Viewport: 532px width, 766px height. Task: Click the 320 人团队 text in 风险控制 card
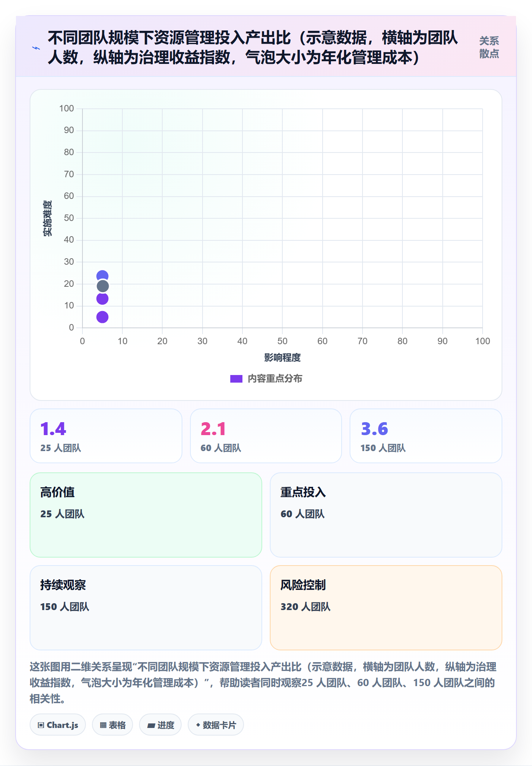306,607
